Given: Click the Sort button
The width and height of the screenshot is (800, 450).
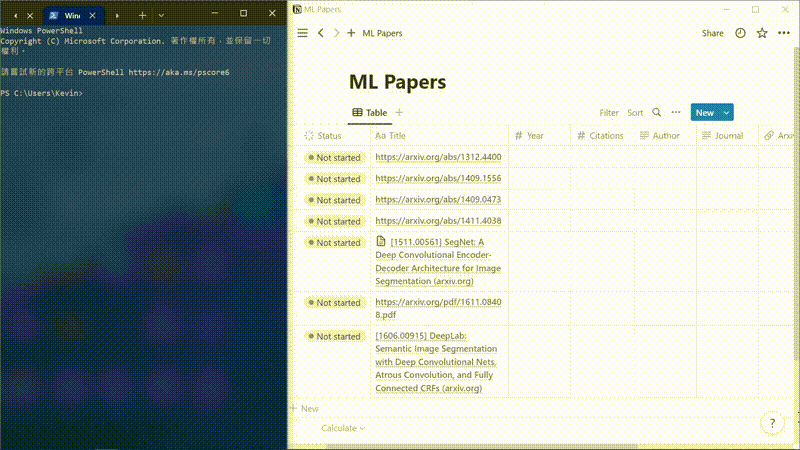Looking at the screenshot, I should [635, 113].
